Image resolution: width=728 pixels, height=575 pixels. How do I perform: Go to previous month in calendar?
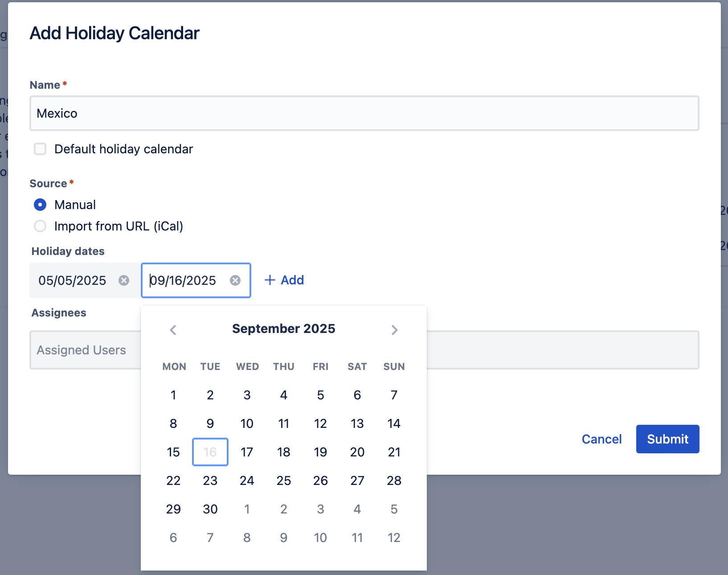[173, 330]
